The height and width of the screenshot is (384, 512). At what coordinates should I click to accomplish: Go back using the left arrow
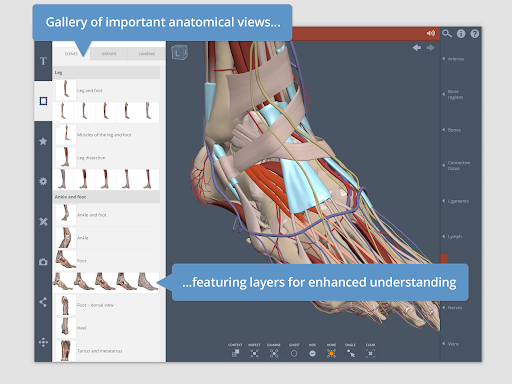pos(417,48)
